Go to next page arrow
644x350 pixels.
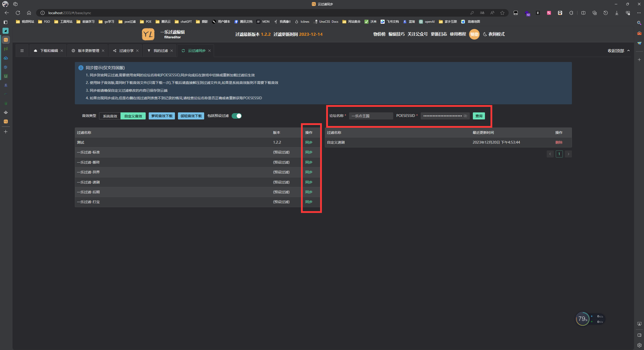coord(568,154)
